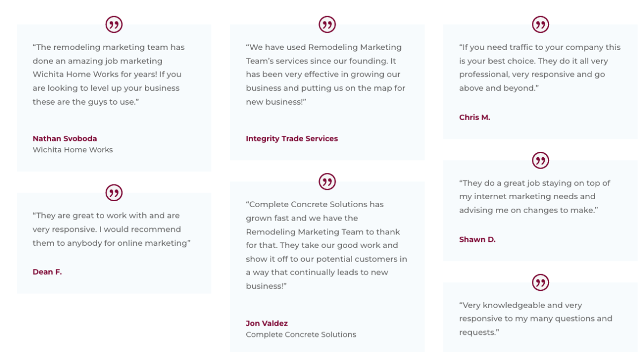
Task: Click the "We have used Remodeling Marketing" quote text
Action: tap(326, 75)
